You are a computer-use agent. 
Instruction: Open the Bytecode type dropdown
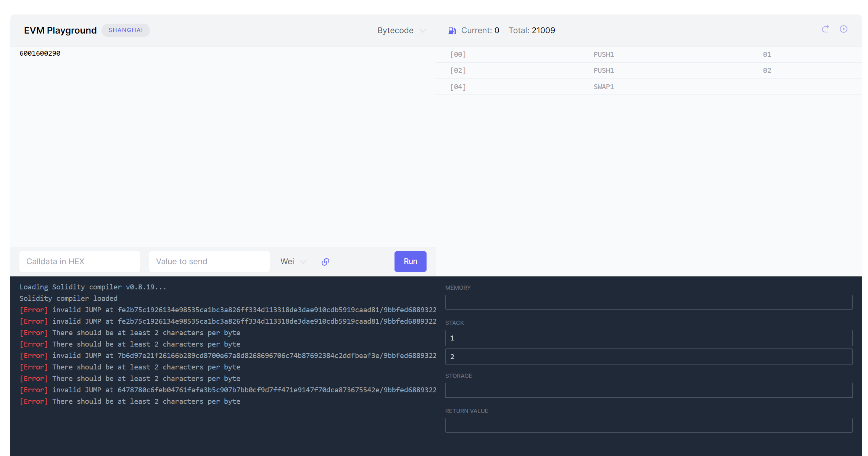pyautogui.click(x=401, y=31)
